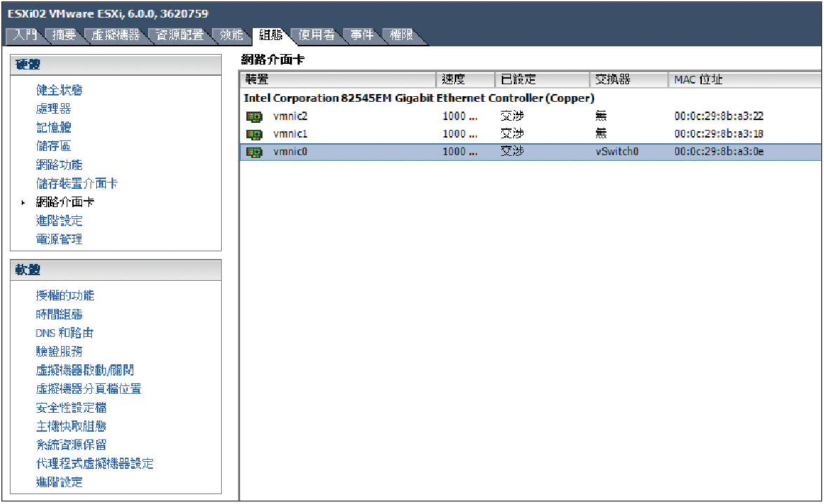Screen dimensions: 824x504
Task: Open 儲存裝置介面卡 link
Action: click(77, 183)
